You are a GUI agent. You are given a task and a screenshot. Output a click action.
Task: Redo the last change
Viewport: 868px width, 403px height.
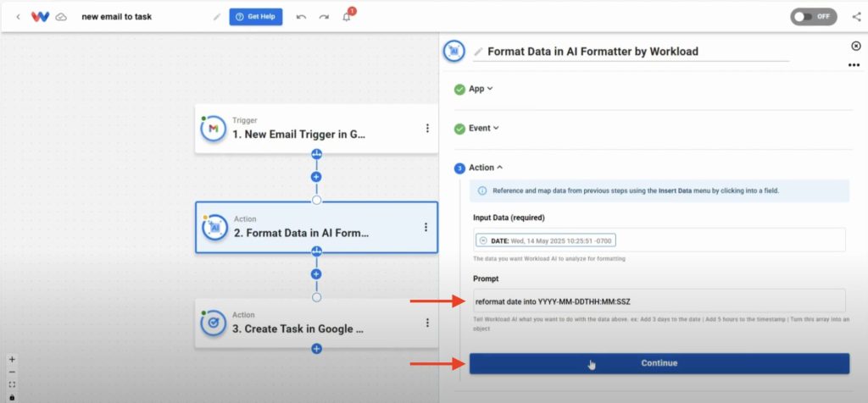click(324, 17)
